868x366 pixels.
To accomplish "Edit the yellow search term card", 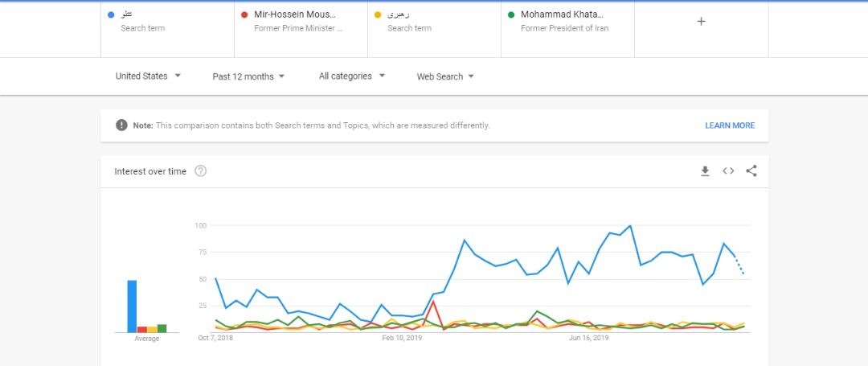I will coord(434,22).
